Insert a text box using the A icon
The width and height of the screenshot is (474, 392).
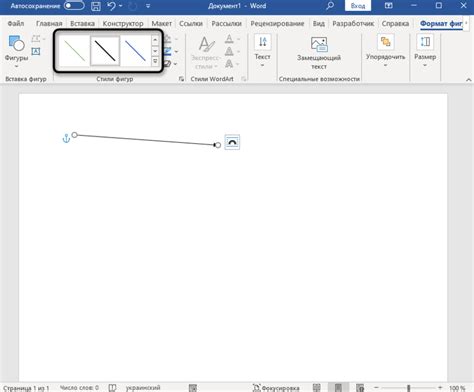(36, 51)
